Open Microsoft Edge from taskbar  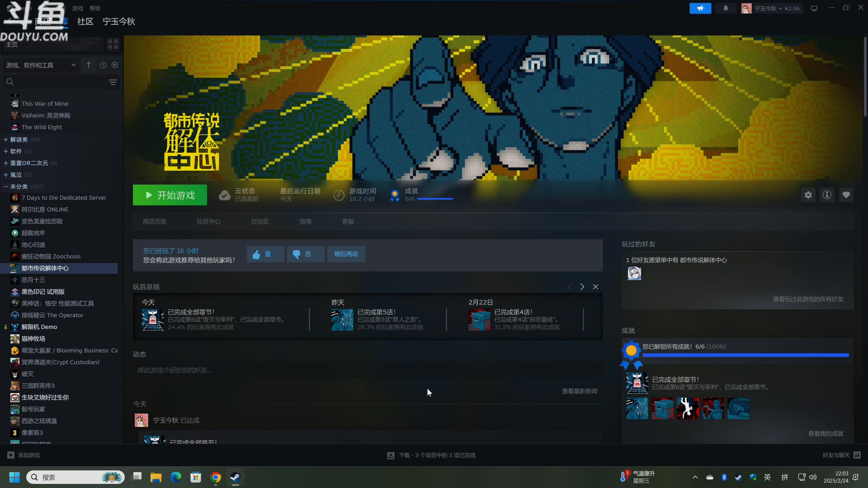(176, 477)
